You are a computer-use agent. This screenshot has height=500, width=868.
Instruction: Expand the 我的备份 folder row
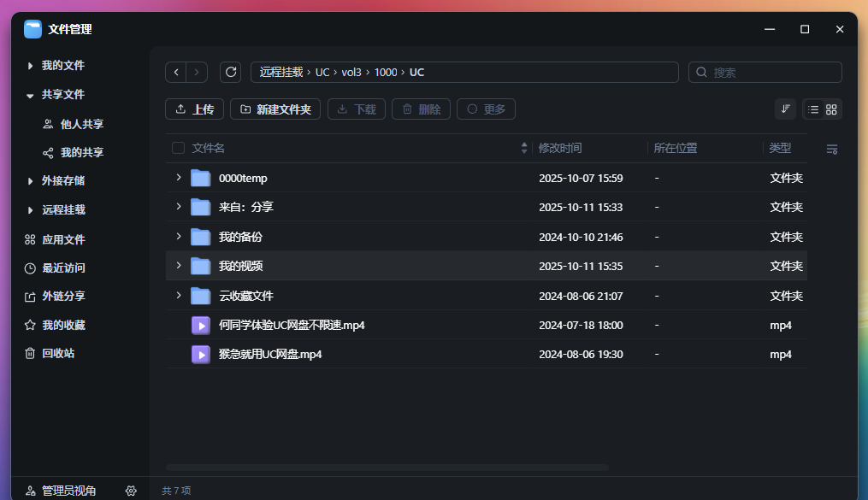tap(179, 236)
